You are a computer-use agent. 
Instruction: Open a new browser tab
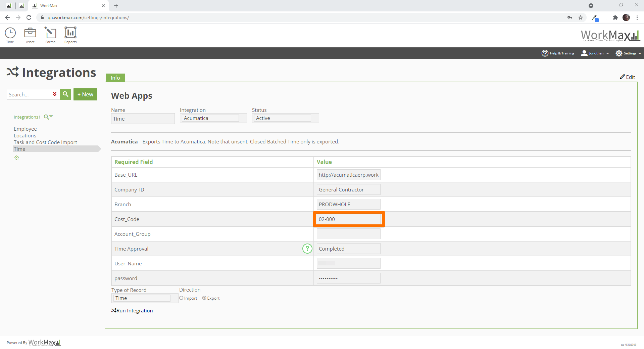point(116,6)
